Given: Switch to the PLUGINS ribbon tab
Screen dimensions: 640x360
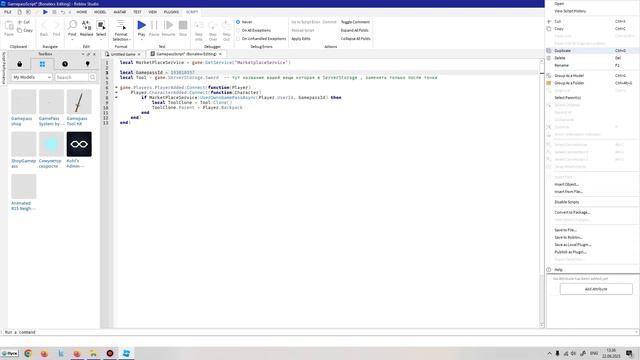Looking at the screenshot, I should click(171, 12).
